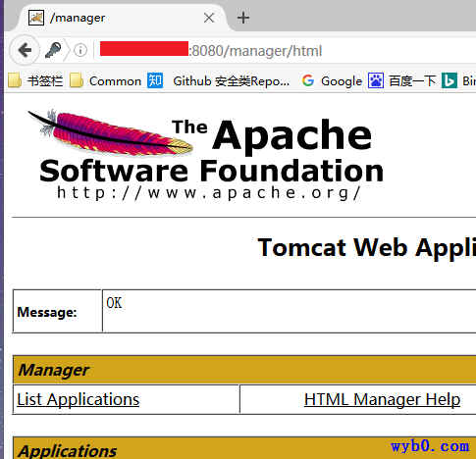
Task: Close the /manager tab
Action: pos(209,18)
